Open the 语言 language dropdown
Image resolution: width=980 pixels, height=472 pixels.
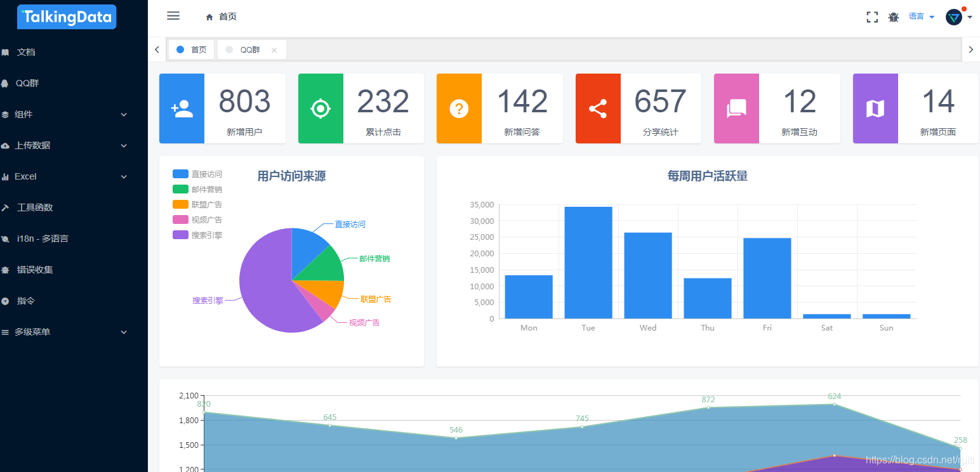(922, 16)
